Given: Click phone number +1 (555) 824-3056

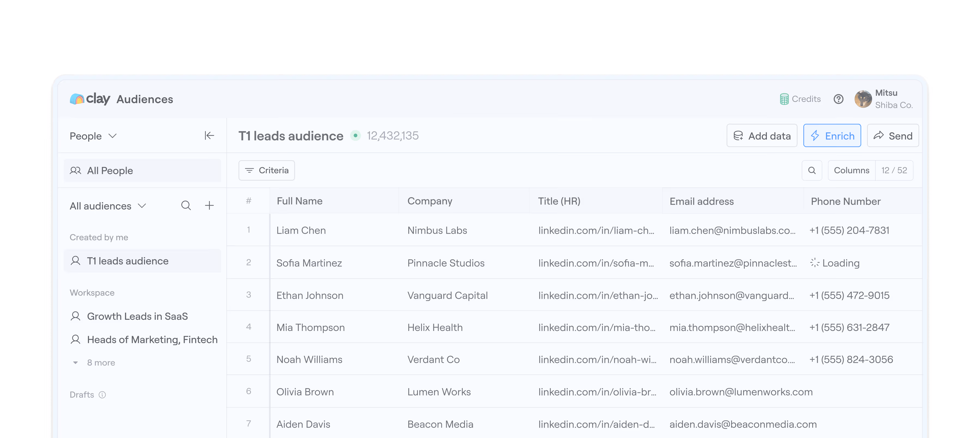Looking at the screenshot, I should click(x=851, y=359).
